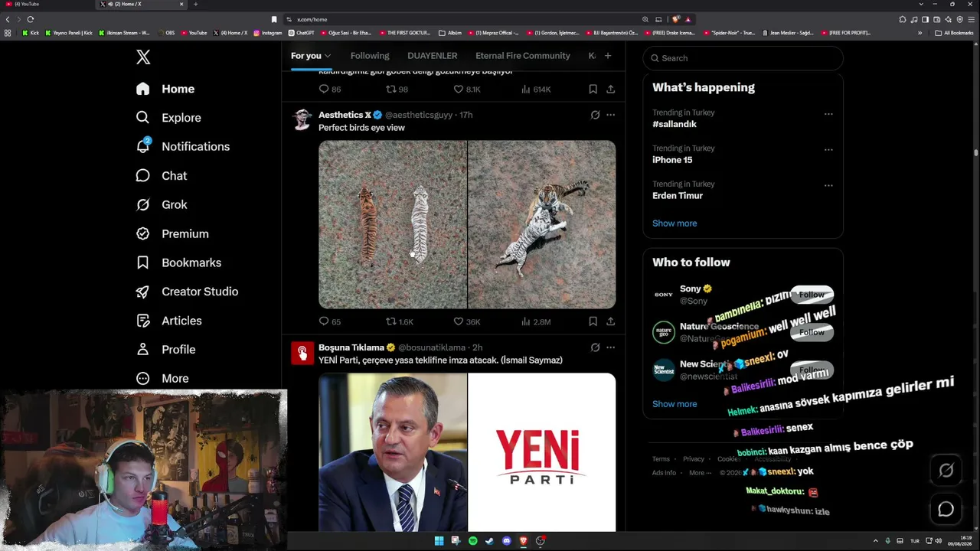Open Boşuna Tıklama account name
980x551 pixels.
351,347
